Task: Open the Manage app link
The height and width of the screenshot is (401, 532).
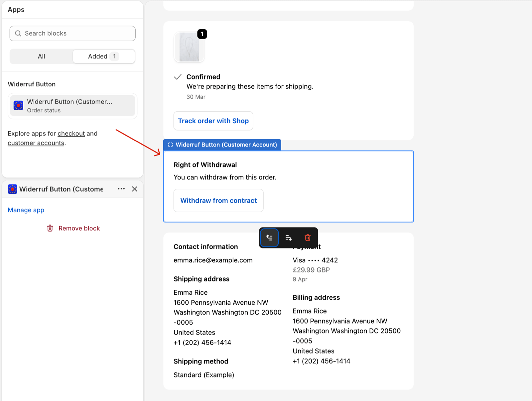Action: click(26, 210)
